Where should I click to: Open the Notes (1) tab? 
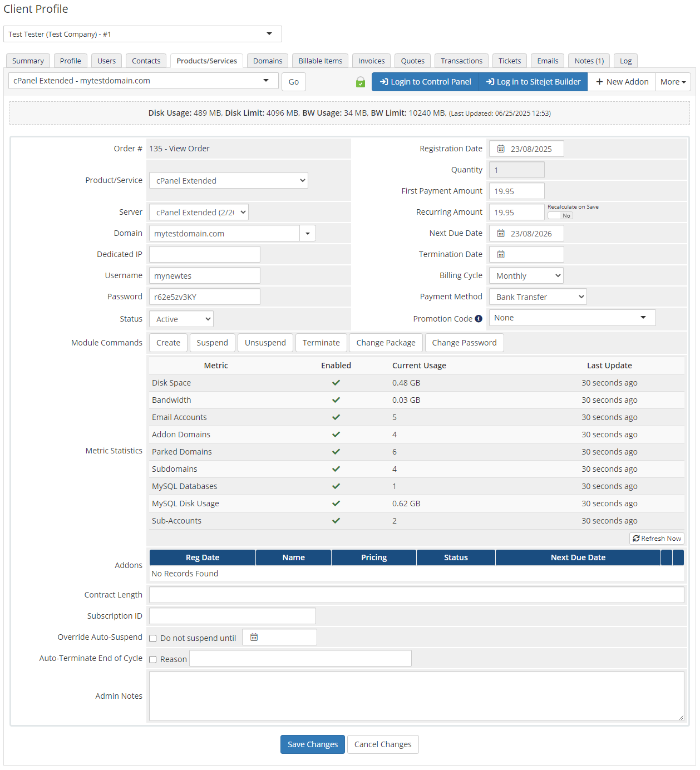(589, 61)
